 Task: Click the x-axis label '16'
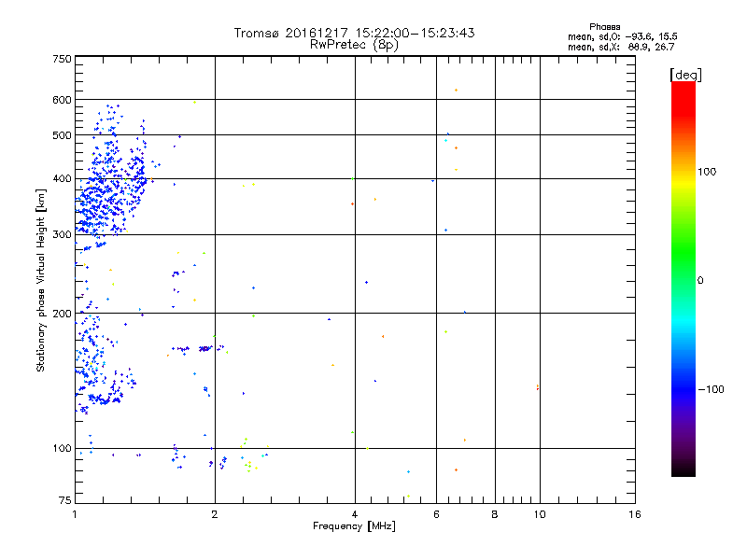point(635,514)
